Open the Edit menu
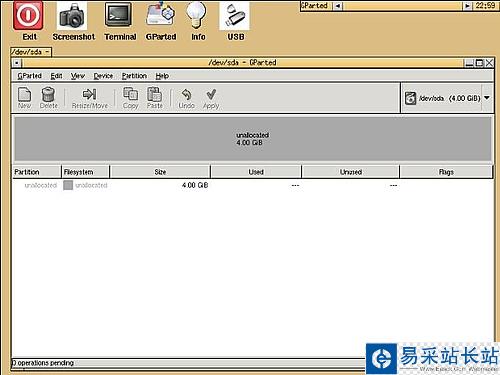The width and height of the screenshot is (500, 375). (56, 76)
